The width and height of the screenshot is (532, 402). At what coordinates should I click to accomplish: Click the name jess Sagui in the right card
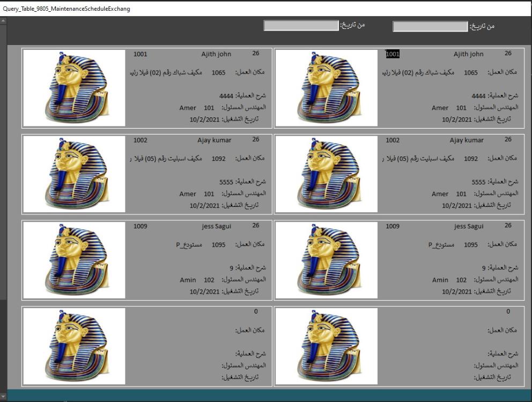pos(469,226)
